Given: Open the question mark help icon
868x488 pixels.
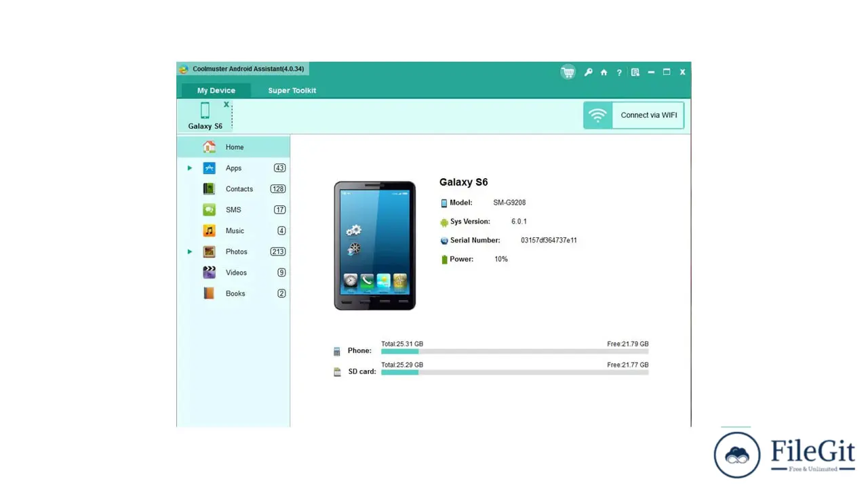Looking at the screenshot, I should click(619, 73).
